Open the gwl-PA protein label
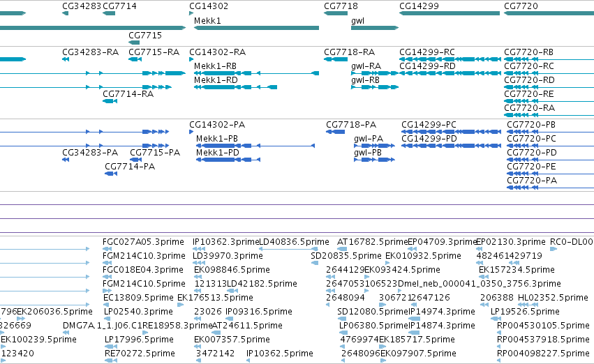This screenshot has height=364, width=594. 369,139
